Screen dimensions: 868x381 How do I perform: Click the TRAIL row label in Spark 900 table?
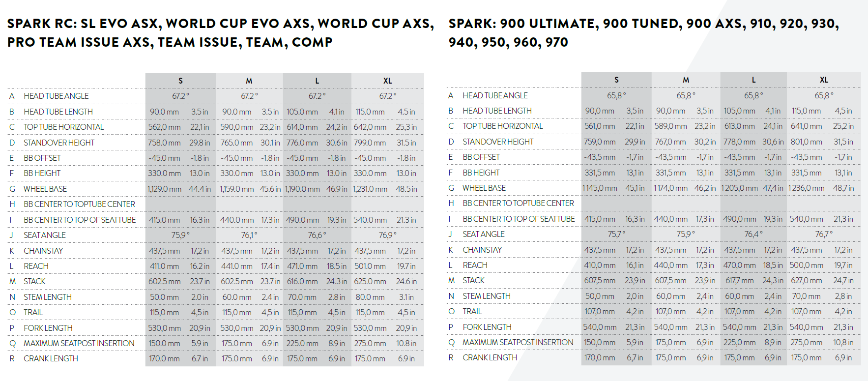(472, 311)
